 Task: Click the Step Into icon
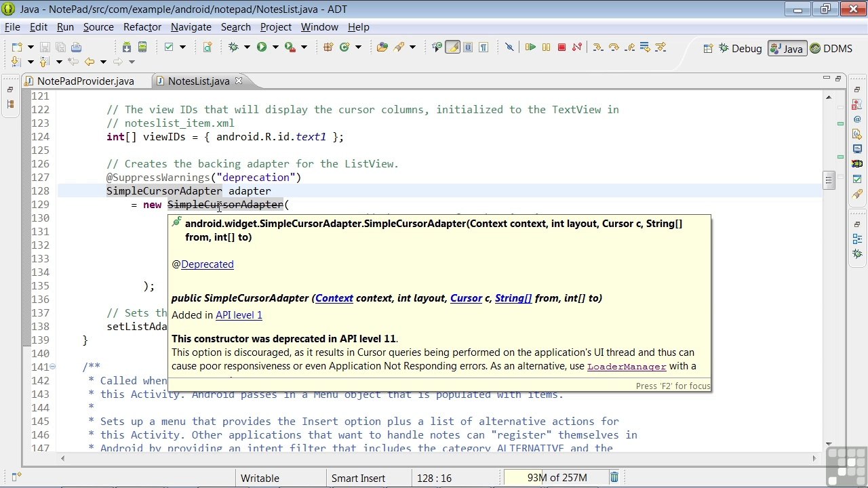pyautogui.click(x=597, y=47)
